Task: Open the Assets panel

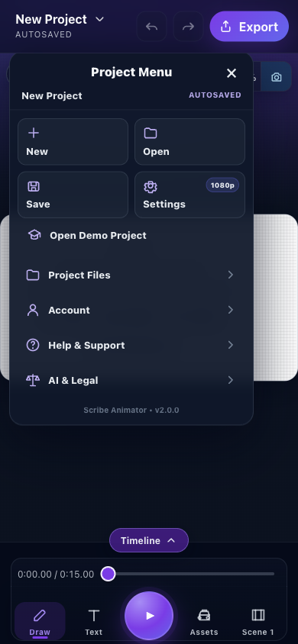Action: (204, 622)
